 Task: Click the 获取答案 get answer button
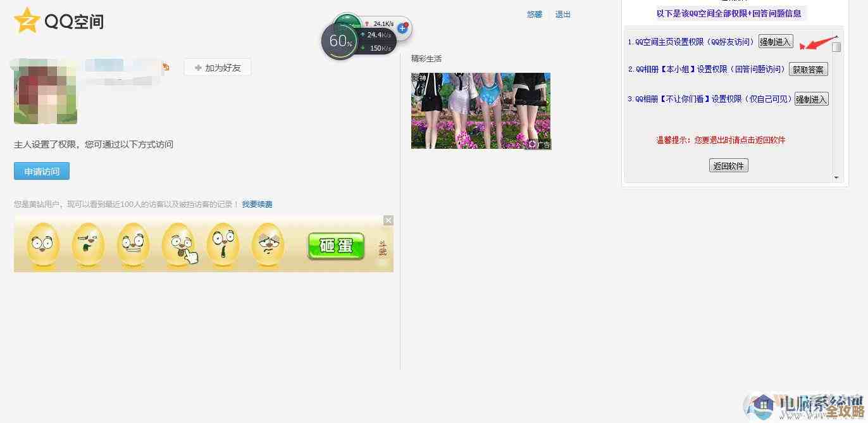[808, 70]
